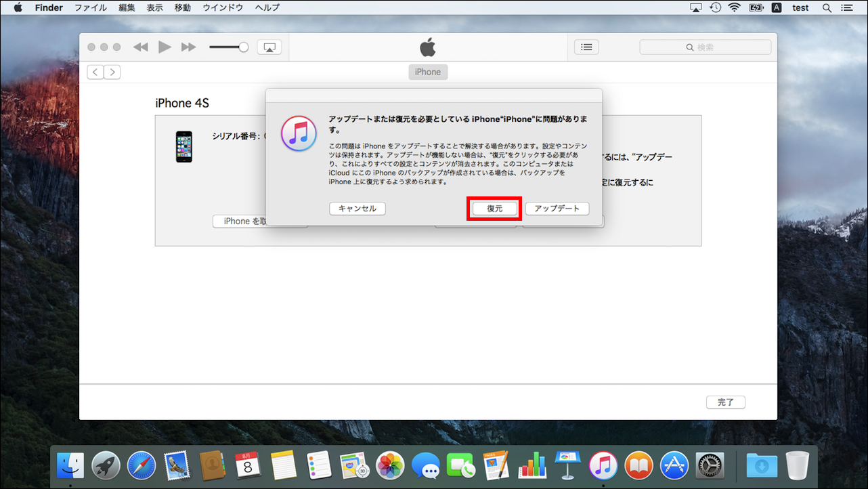This screenshot has height=489, width=868.
Task: Open Calendar icon in Dock
Action: [248, 465]
